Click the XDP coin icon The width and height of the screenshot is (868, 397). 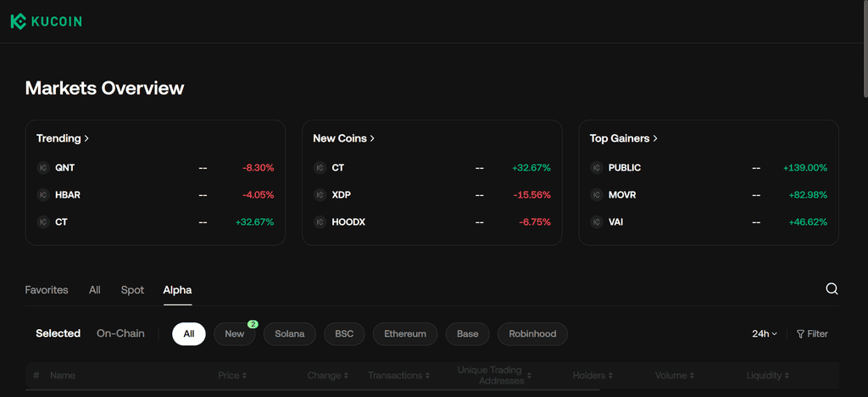pos(320,195)
